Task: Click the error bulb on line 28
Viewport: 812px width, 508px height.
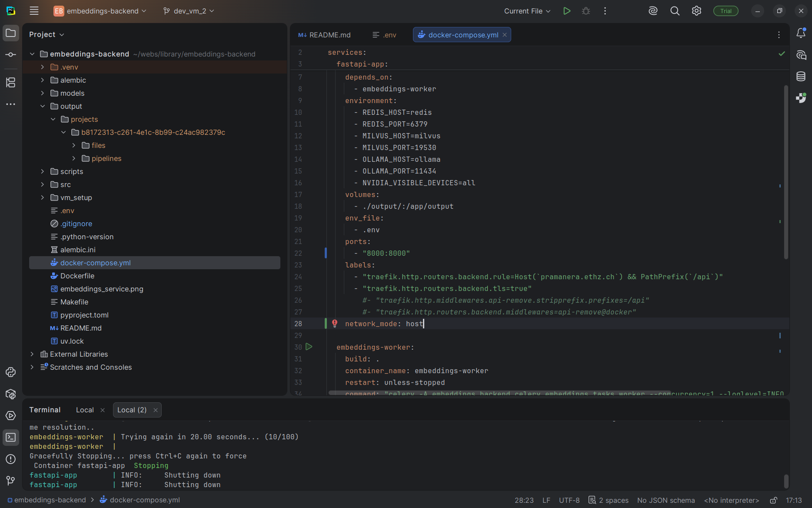Action: tap(335, 323)
